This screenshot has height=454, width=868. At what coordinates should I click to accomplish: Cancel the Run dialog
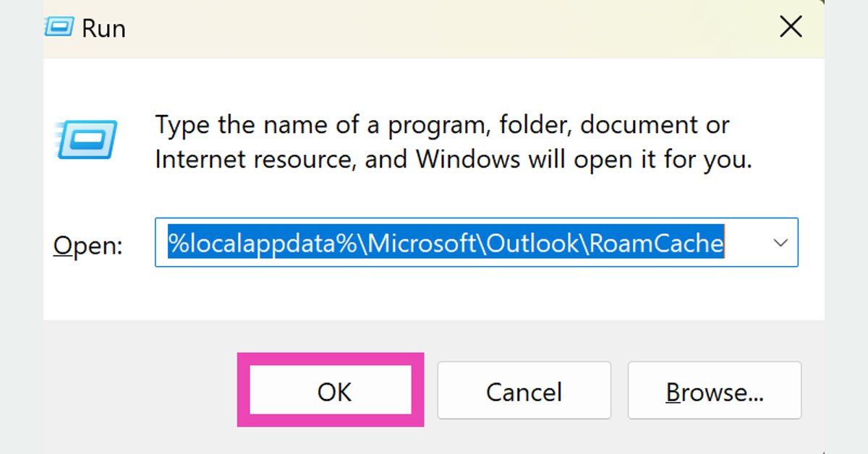(524, 391)
